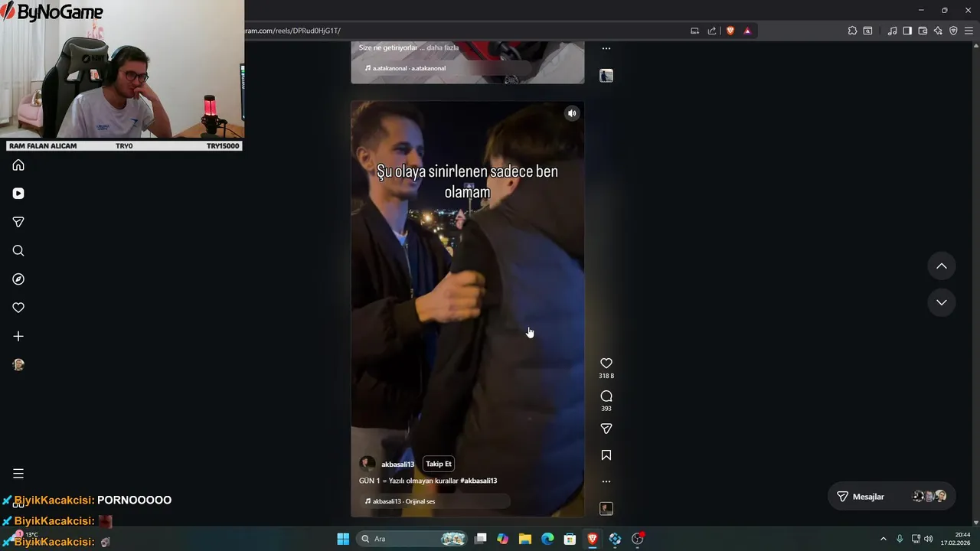980x551 pixels.
Task: Open the hamburger More menu in the sidebar
Action: point(18,474)
